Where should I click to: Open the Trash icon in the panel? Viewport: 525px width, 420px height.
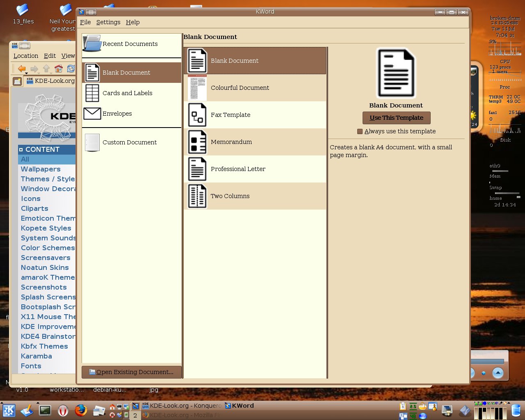[x=516, y=411]
